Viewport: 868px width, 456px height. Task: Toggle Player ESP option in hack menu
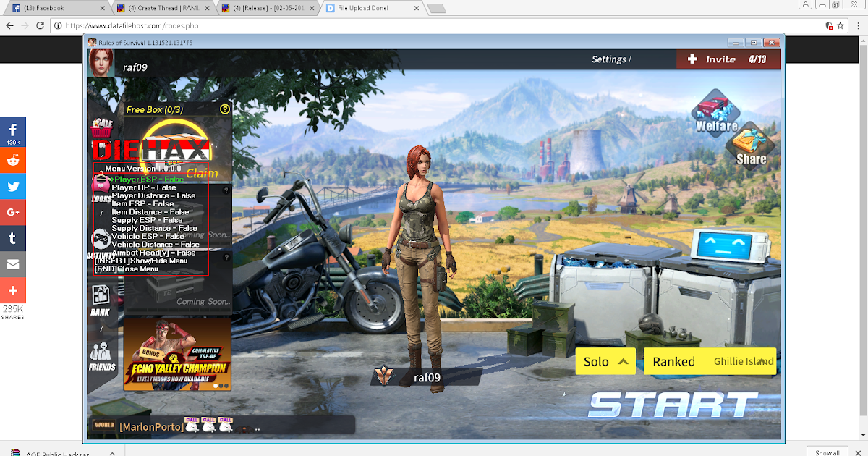tap(149, 179)
